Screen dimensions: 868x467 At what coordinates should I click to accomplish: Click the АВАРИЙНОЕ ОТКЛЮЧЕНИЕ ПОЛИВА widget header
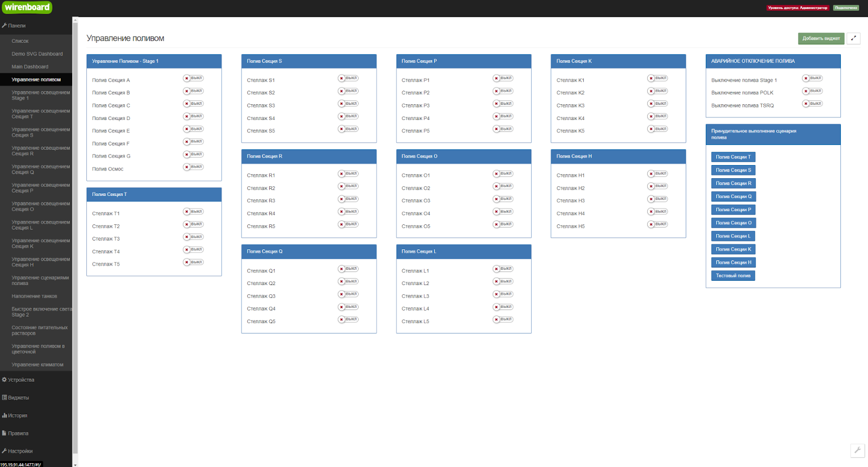(x=773, y=61)
